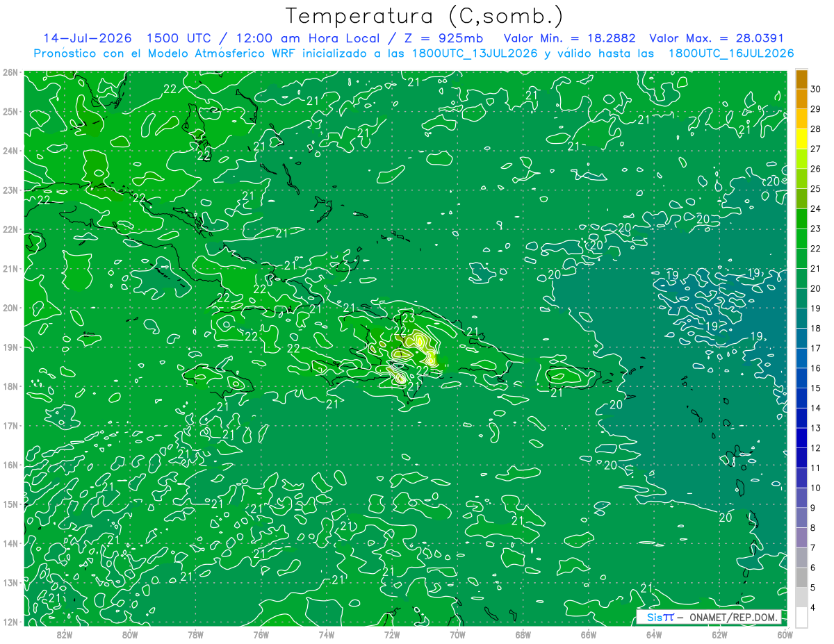The height and width of the screenshot is (644, 834).
Task: Click 'Valor Min. = 18.2882' readout
Action: point(569,38)
